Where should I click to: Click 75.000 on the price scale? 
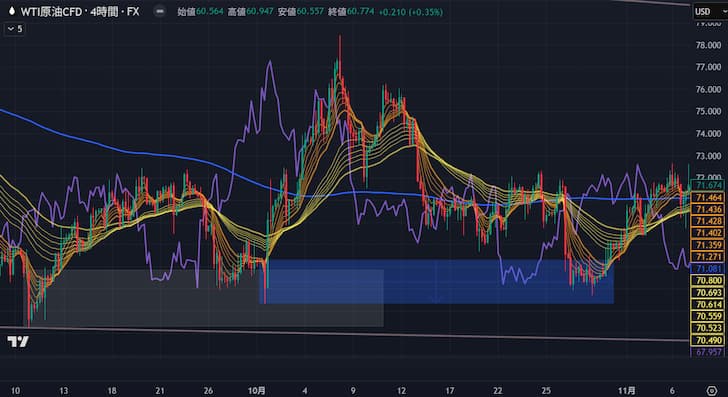(708, 111)
